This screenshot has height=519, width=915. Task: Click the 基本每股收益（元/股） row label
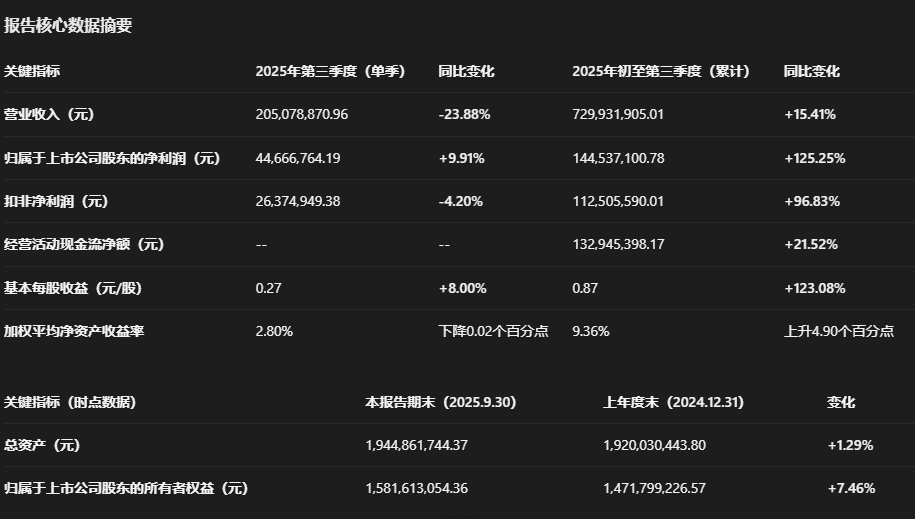pos(73,288)
